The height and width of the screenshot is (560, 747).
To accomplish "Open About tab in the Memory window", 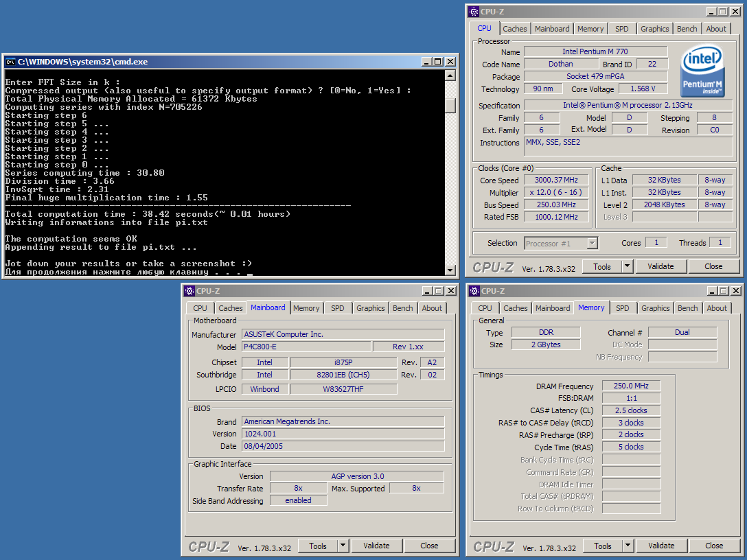I will click(x=717, y=308).
